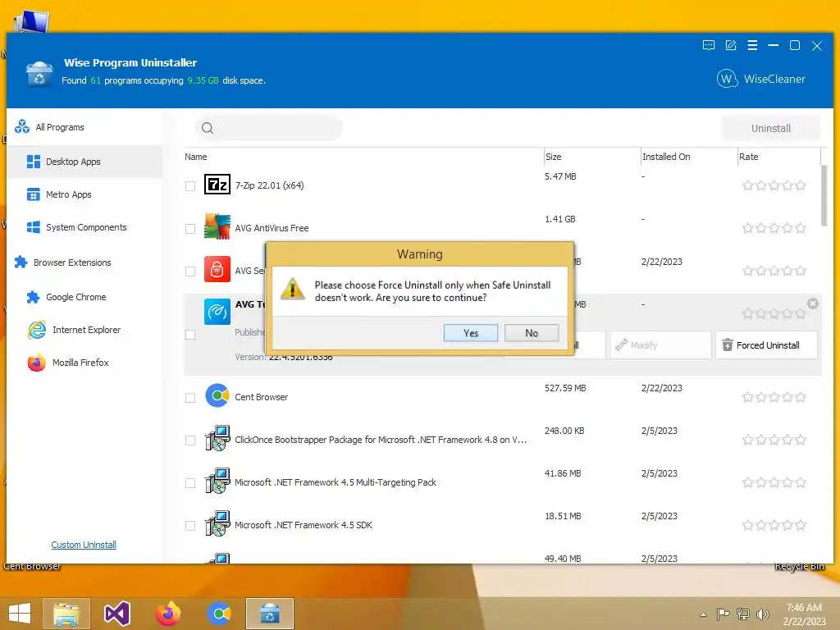Click the Forced Uninstall button
The width and height of the screenshot is (840, 630).
click(766, 345)
